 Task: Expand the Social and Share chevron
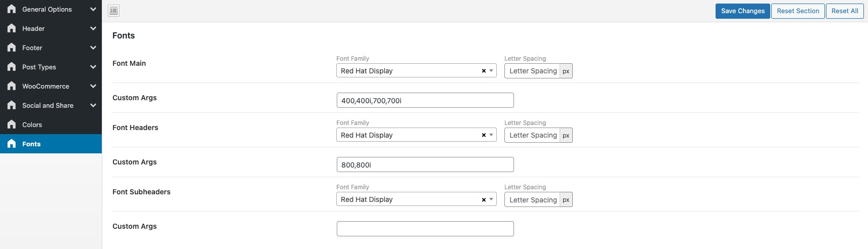click(93, 105)
